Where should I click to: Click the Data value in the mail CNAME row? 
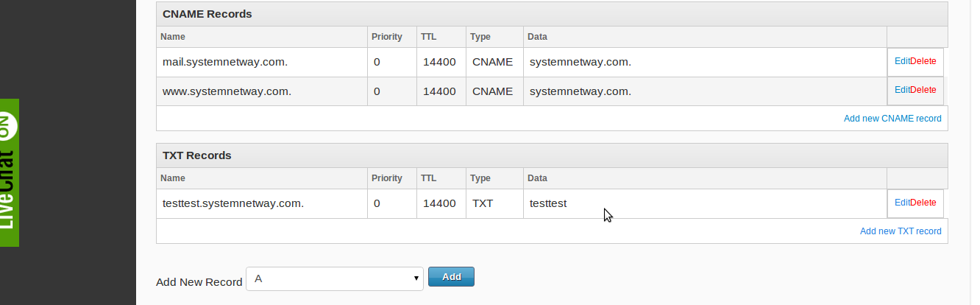pos(580,63)
